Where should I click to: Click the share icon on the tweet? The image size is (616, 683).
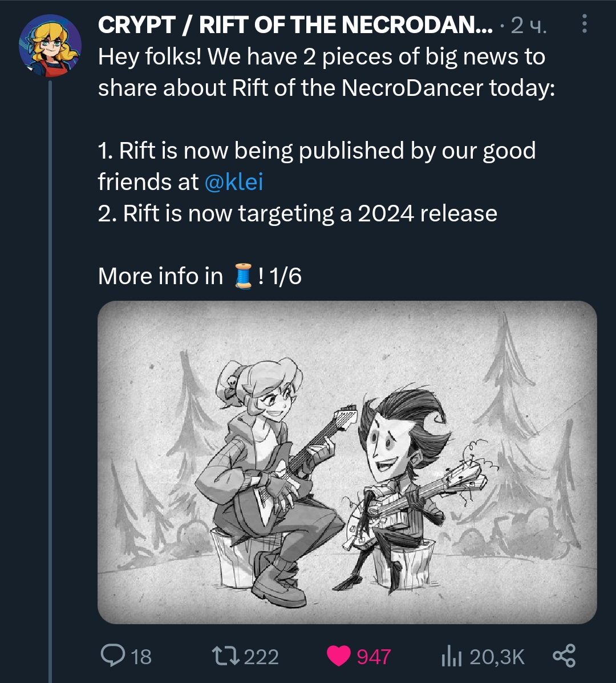coord(564,656)
